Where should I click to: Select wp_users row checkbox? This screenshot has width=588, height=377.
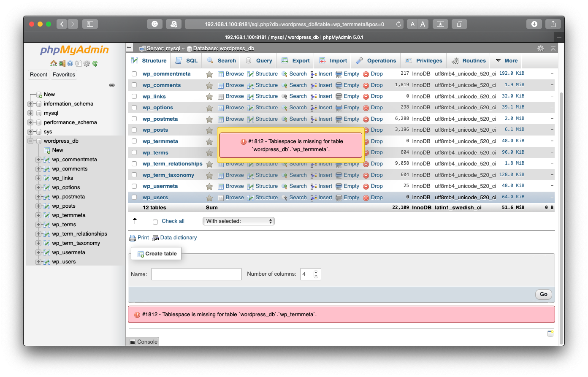(134, 197)
